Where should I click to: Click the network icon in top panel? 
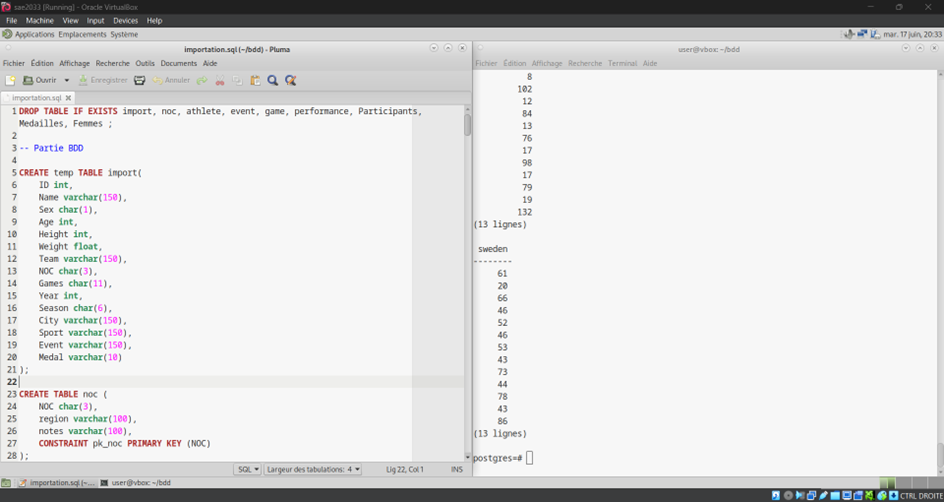863,34
